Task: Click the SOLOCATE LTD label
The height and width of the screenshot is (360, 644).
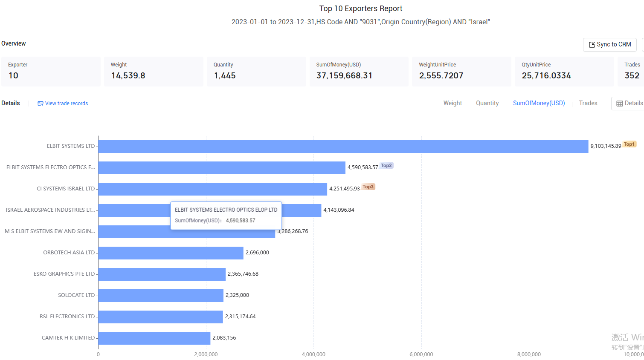Action: [76, 295]
